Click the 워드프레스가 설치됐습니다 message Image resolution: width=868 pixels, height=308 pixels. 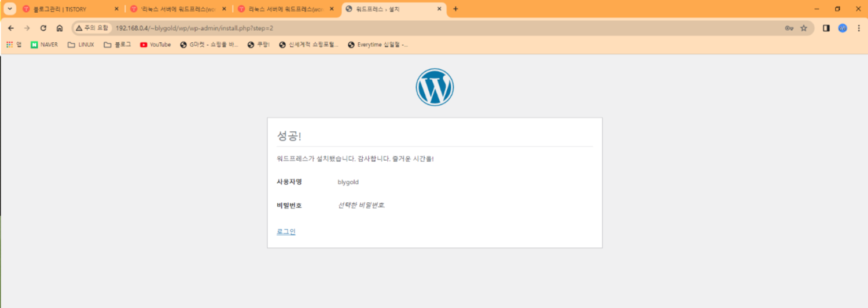coord(355,159)
